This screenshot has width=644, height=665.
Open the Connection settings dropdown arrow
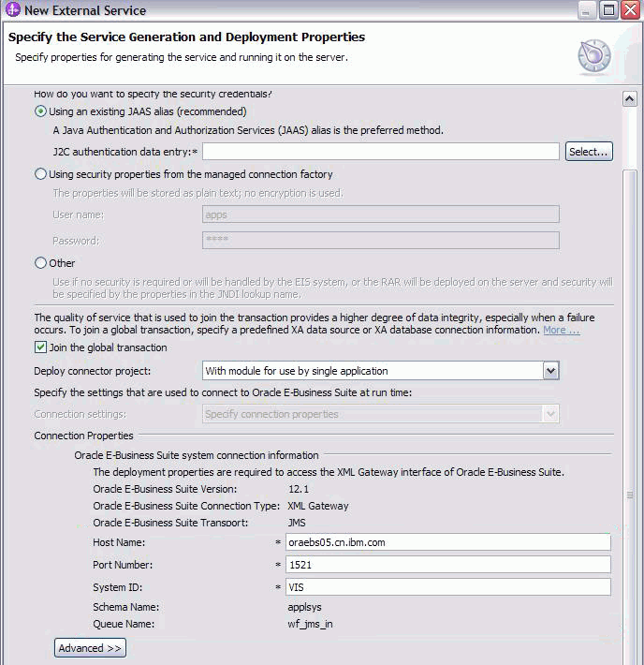tap(550, 414)
